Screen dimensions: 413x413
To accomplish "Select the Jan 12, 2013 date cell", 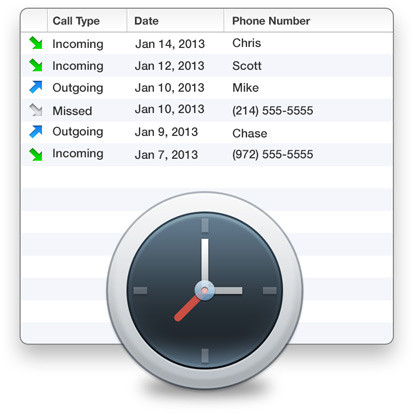I will click(x=170, y=66).
